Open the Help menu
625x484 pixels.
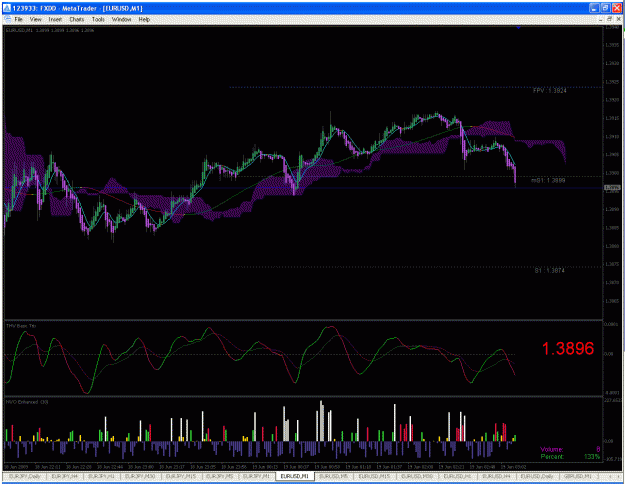coord(144,19)
